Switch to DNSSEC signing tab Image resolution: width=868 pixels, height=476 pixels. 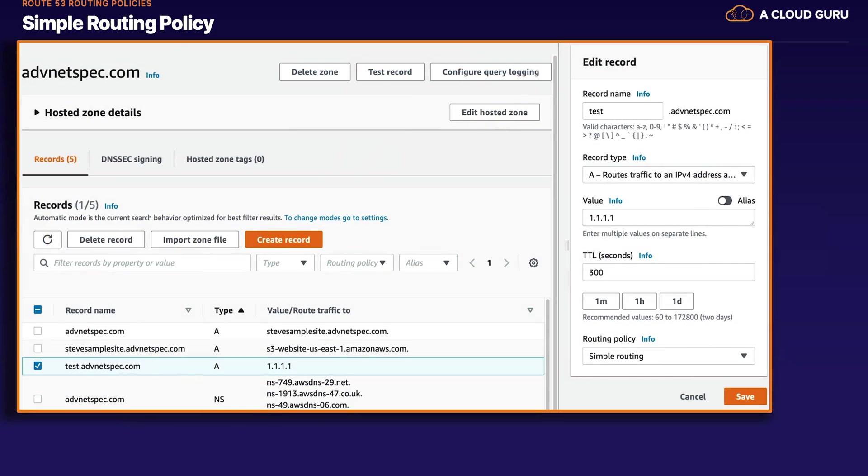point(131,159)
